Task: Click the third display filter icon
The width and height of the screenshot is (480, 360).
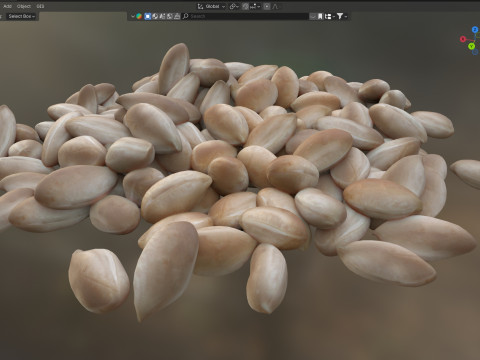Action: [x=162, y=16]
